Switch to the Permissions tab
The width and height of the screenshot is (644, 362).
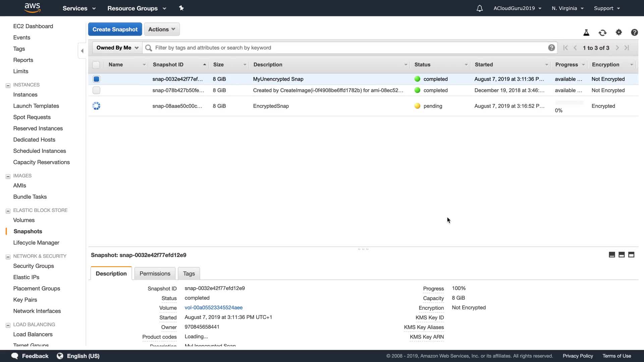155,274
